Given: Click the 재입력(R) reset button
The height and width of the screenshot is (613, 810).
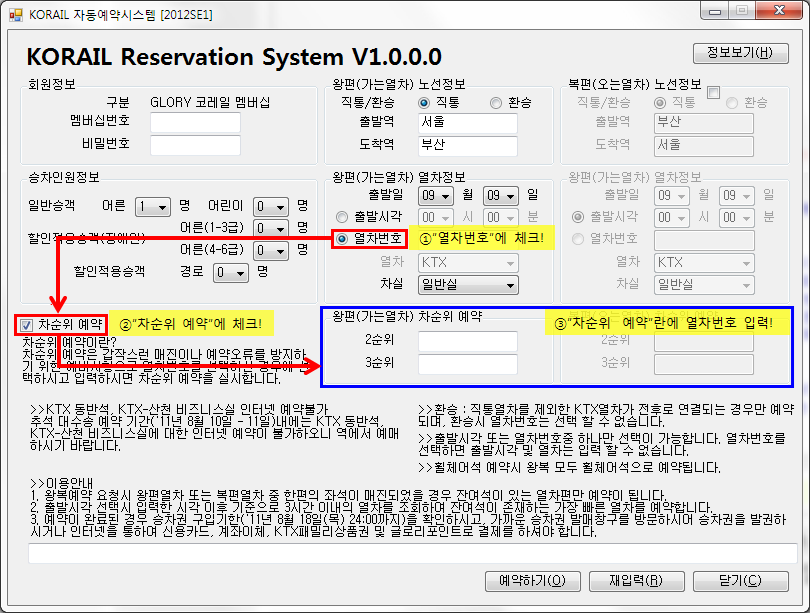Looking at the screenshot, I should [636, 581].
